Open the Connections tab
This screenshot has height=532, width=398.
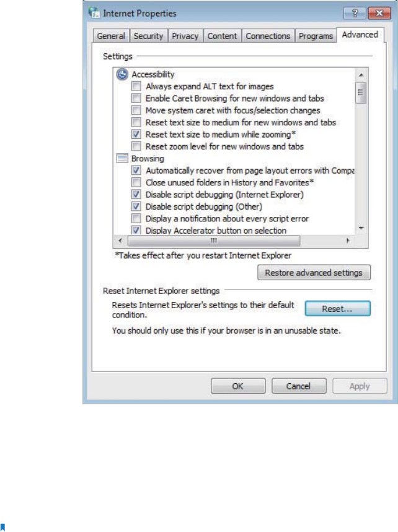268,36
